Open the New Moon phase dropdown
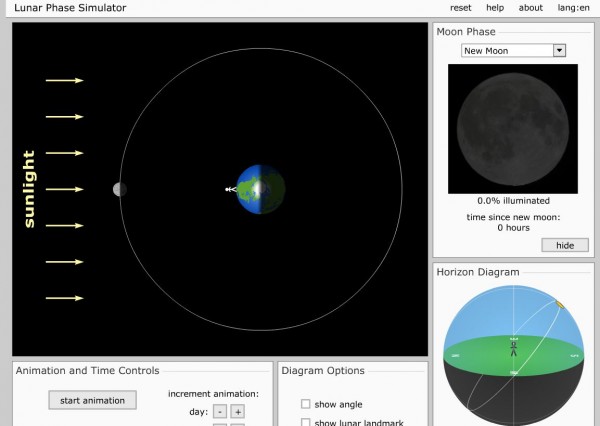Image resolution: width=600 pixels, height=426 pixels. click(x=507, y=50)
